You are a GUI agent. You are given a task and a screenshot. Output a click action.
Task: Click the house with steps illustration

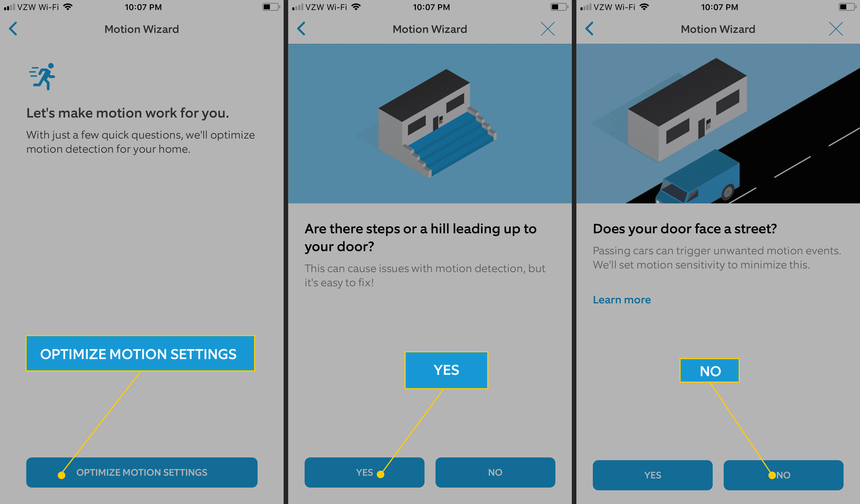(x=430, y=126)
